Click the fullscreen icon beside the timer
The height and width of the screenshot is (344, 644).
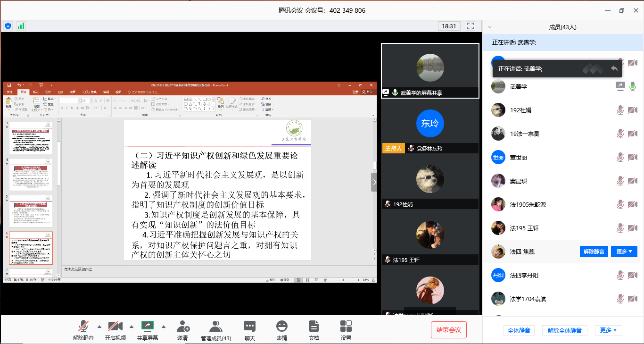[470, 26]
